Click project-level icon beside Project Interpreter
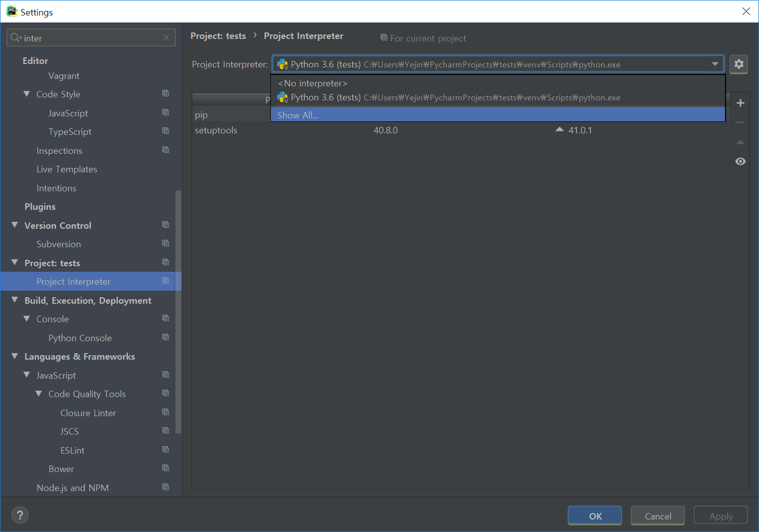The width and height of the screenshot is (759, 532). (x=165, y=281)
